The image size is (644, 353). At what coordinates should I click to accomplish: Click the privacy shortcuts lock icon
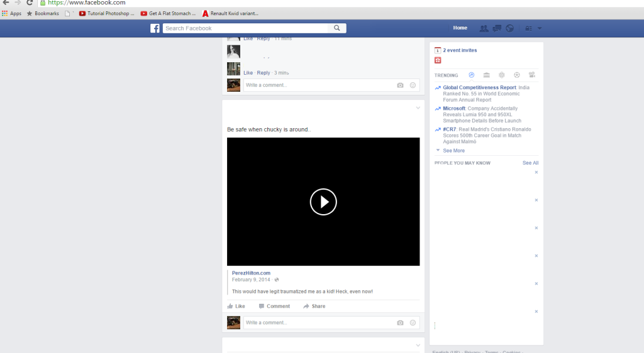(x=528, y=28)
